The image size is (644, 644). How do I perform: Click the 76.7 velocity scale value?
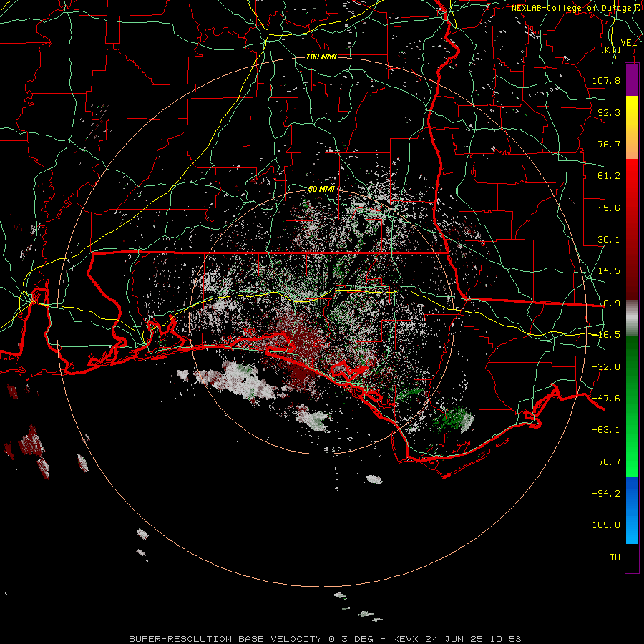pos(609,144)
